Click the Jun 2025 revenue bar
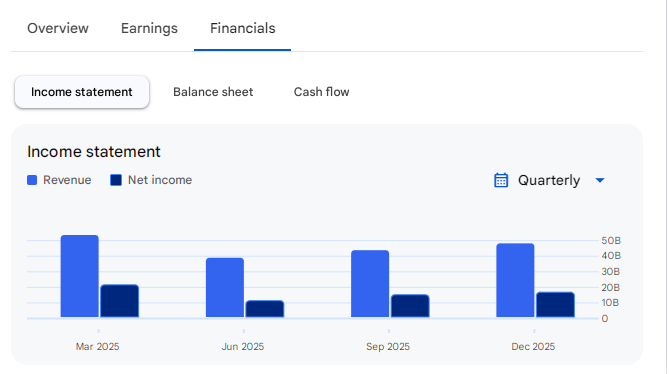The height and width of the screenshot is (374, 669). [225, 288]
